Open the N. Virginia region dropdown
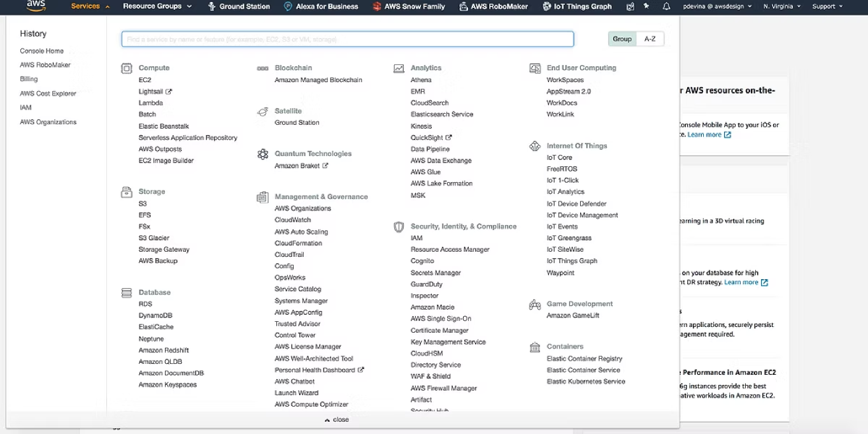Screen dimensions: 868x434 click(781, 6)
